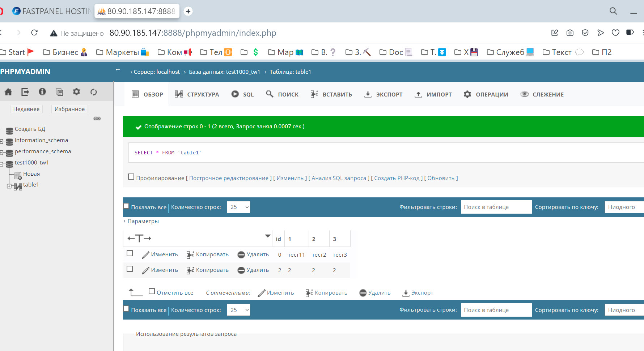This screenshot has width=644, height=351.
Task: Click the Избранное button in sidebar
Action: [x=69, y=109]
